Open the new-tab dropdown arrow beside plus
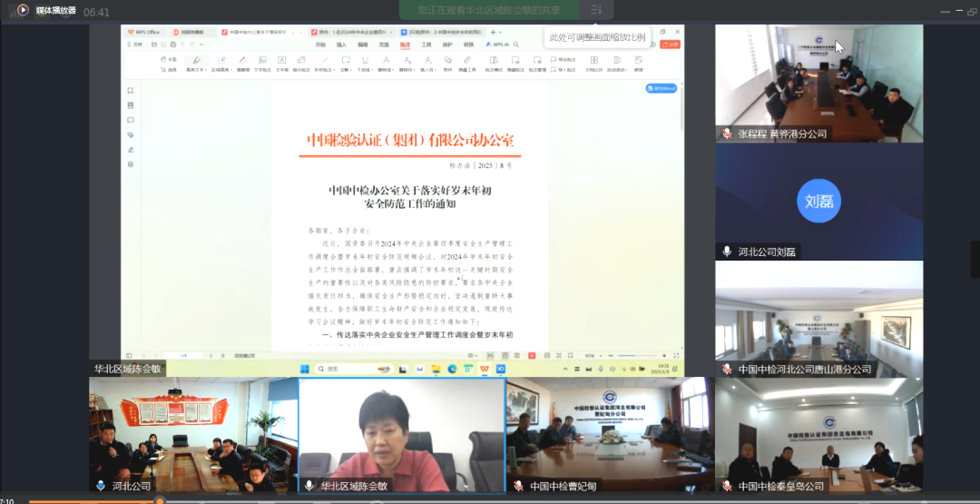The width and height of the screenshot is (980, 504). [500, 32]
